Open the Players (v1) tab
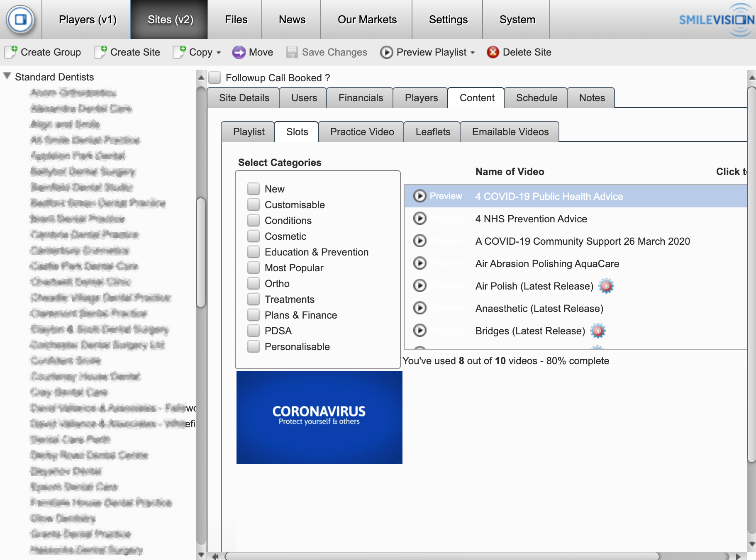 [88, 19]
